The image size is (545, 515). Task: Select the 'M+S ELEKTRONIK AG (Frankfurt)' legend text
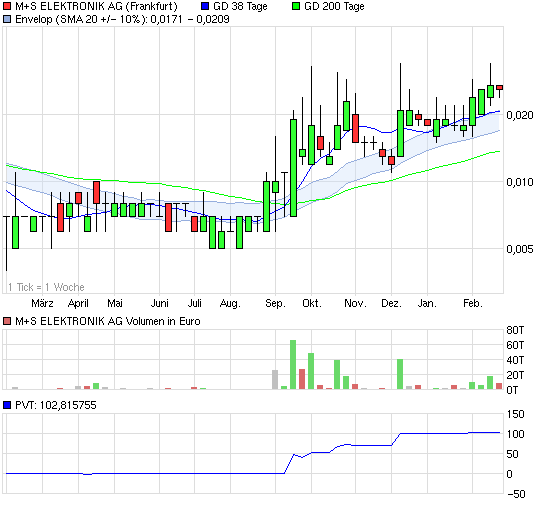[96, 6]
